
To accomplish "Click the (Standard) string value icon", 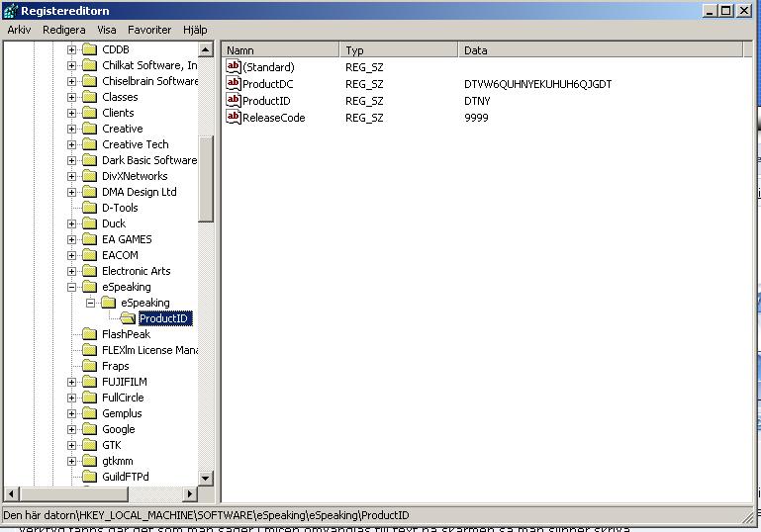I will click(234, 66).
